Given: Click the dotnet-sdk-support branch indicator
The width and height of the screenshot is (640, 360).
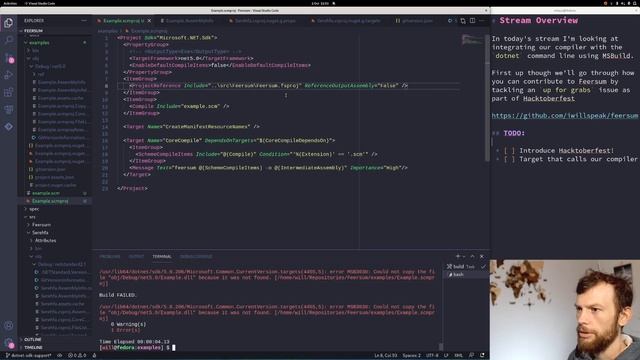Looking at the screenshot, I should click(29, 356).
